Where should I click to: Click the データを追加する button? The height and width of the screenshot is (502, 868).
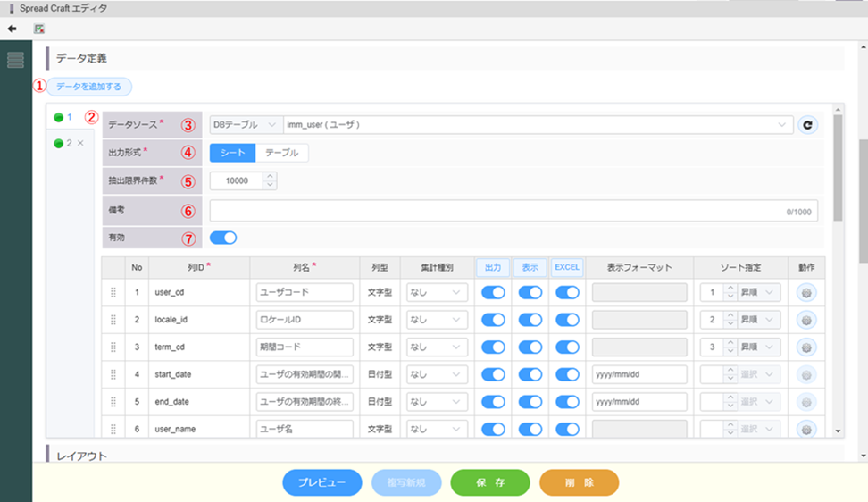[x=89, y=87]
